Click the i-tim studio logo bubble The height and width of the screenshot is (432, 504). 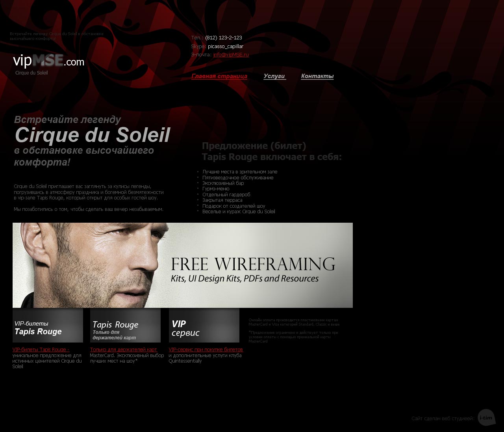tap(486, 417)
